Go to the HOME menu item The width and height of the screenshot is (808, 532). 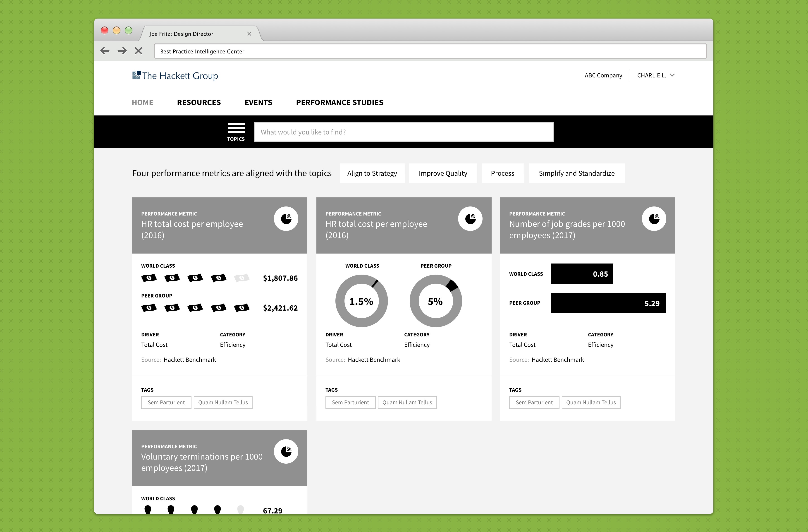(x=142, y=102)
